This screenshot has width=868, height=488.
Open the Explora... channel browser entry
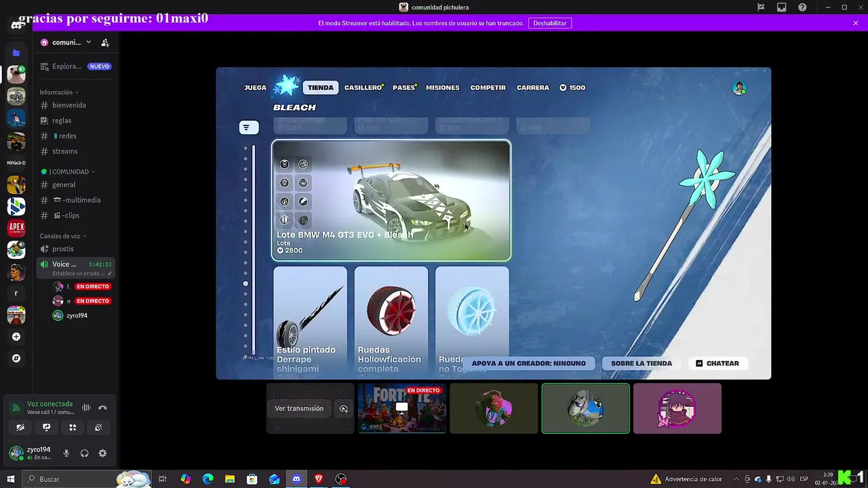[x=76, y=66]
